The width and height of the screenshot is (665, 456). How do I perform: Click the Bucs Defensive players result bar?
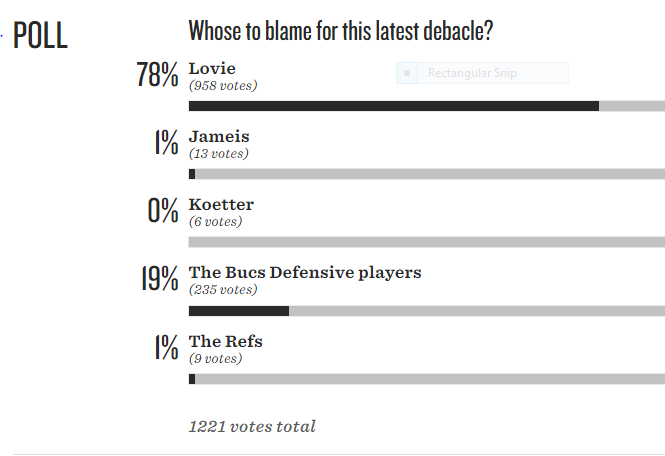[427, 311]
